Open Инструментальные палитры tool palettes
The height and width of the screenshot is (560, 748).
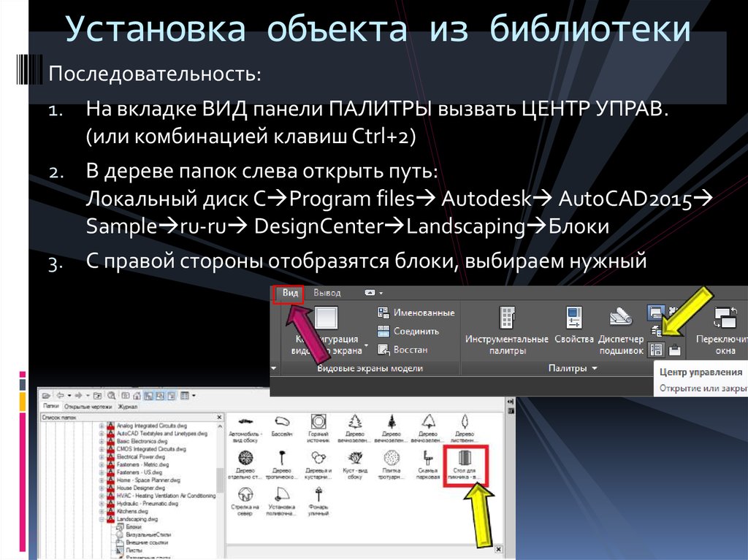pyautogui.click(x=507, y=331)
